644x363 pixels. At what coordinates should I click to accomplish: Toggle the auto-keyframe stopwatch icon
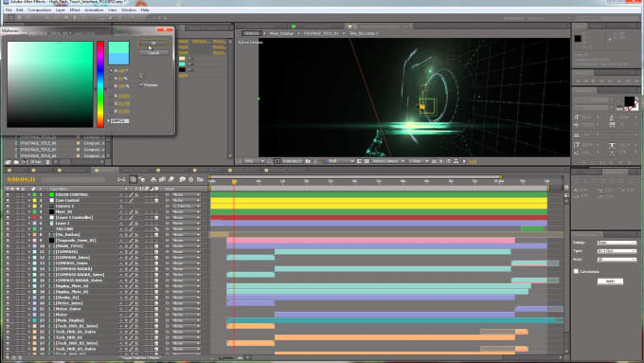pos(191,180)
